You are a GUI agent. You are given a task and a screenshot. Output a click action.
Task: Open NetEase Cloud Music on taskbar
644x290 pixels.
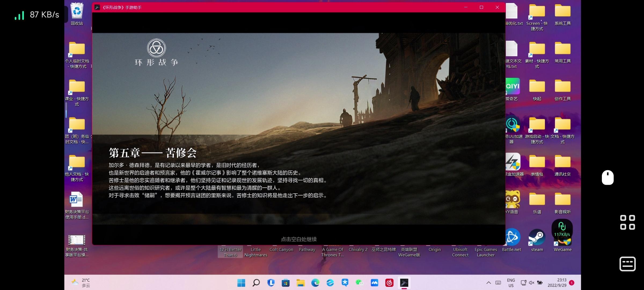(389, 282)
